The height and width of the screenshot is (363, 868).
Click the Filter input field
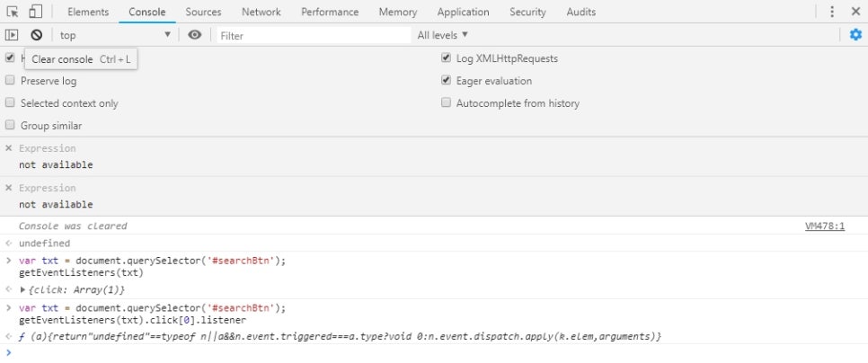(314, 35)
